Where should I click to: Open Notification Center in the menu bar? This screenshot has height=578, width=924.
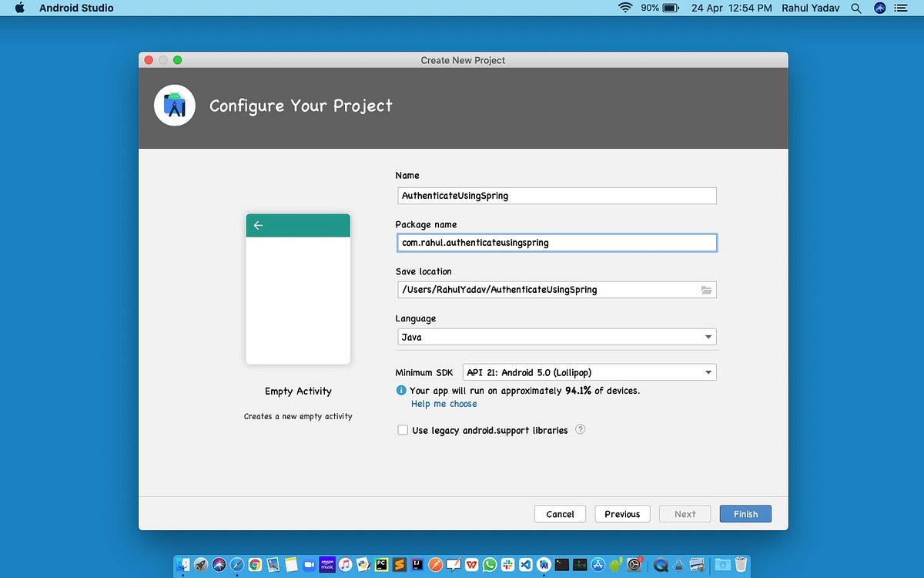tap(902, 8)
